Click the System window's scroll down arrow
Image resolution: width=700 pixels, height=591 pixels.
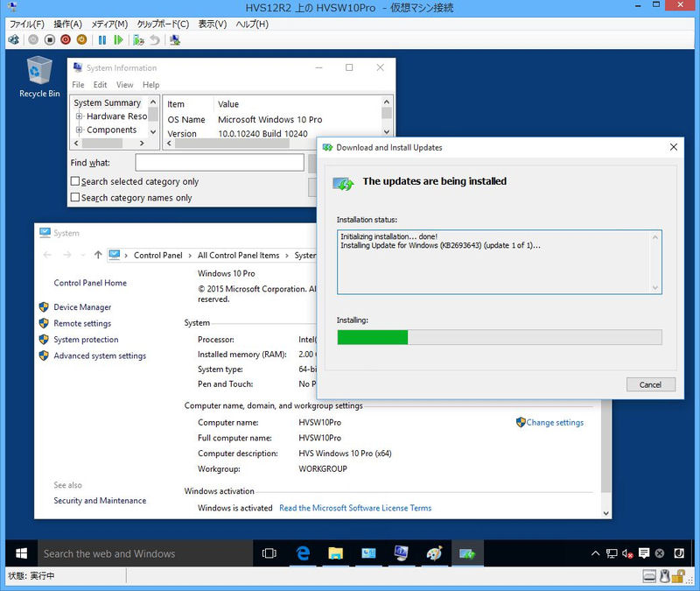605,513
